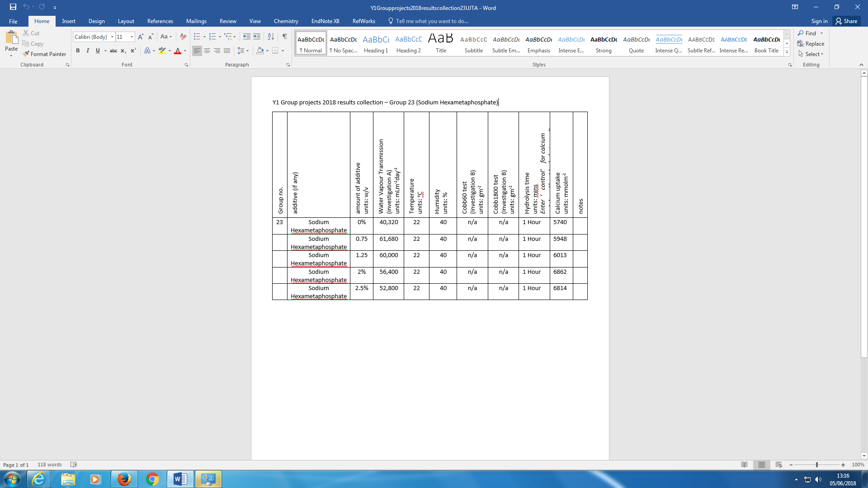Image resolution: width=868 pixels, height=488 pixels.
Task: Click the Grow Font size icon
Action: (141, 37)
